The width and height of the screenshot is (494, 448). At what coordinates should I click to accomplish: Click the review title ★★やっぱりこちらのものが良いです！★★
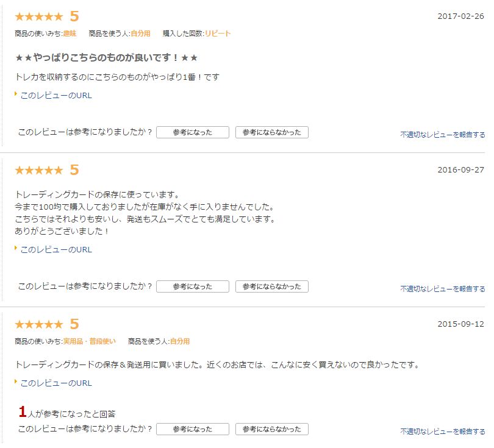[x=107, y=58]
